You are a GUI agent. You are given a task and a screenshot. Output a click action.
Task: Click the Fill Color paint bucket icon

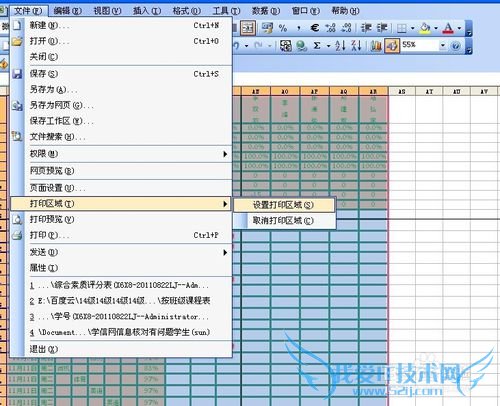[x=425, y=28]
